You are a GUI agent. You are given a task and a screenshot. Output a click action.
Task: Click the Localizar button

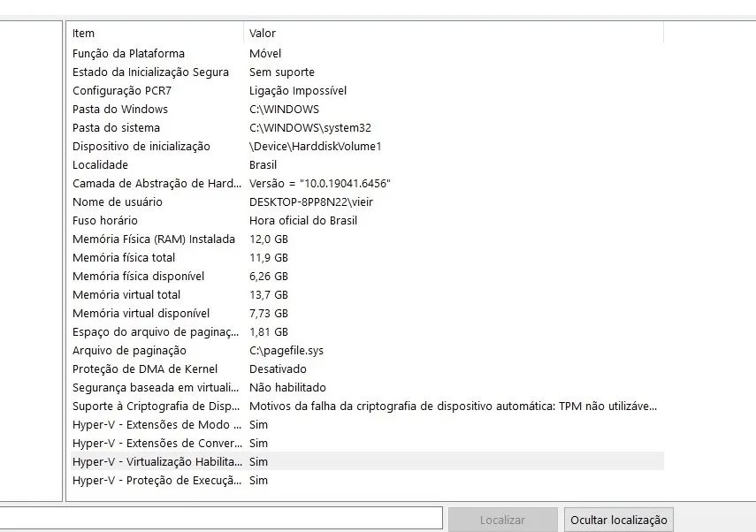502,520
